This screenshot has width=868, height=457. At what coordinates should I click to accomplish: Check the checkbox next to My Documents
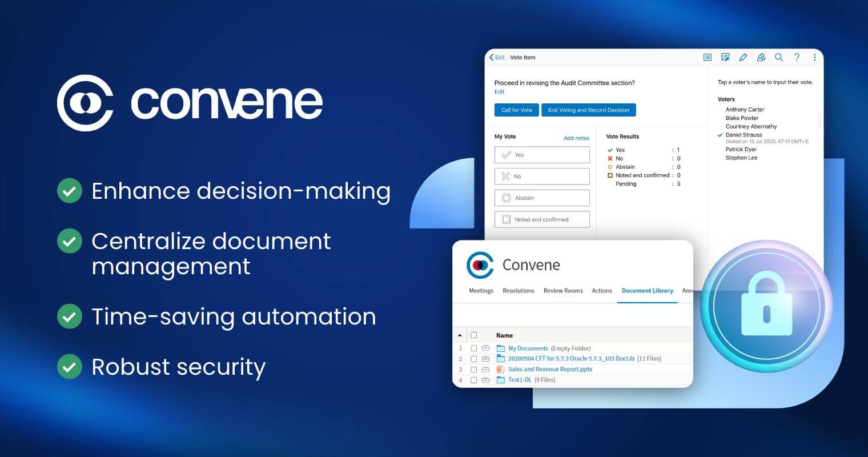(x=473, y=348)
